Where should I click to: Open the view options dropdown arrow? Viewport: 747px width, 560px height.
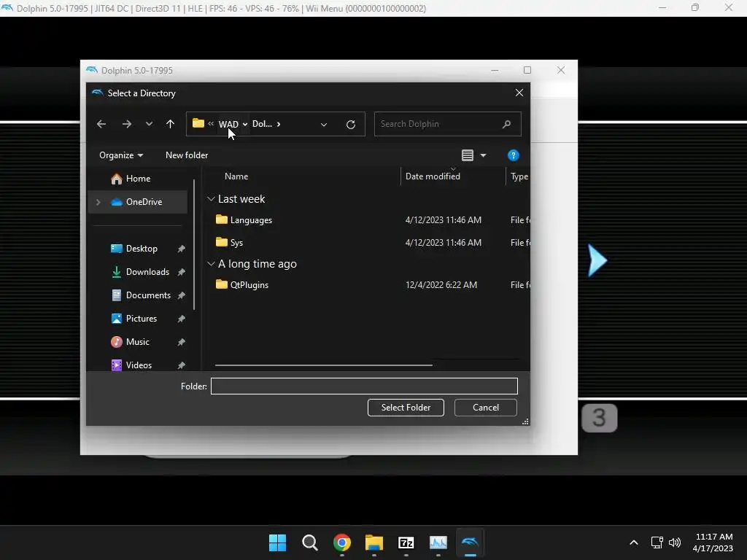[x=483, y=155]
